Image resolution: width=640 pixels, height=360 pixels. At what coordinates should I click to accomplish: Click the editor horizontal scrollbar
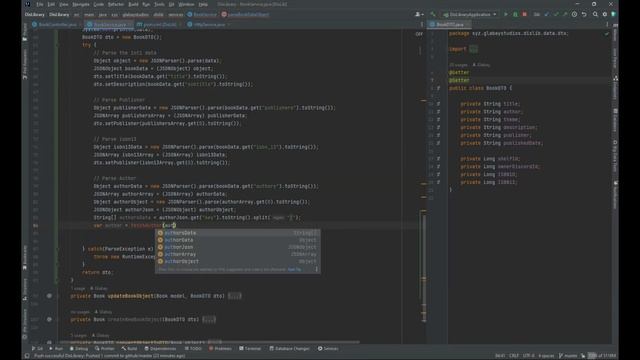click(210, 342)
